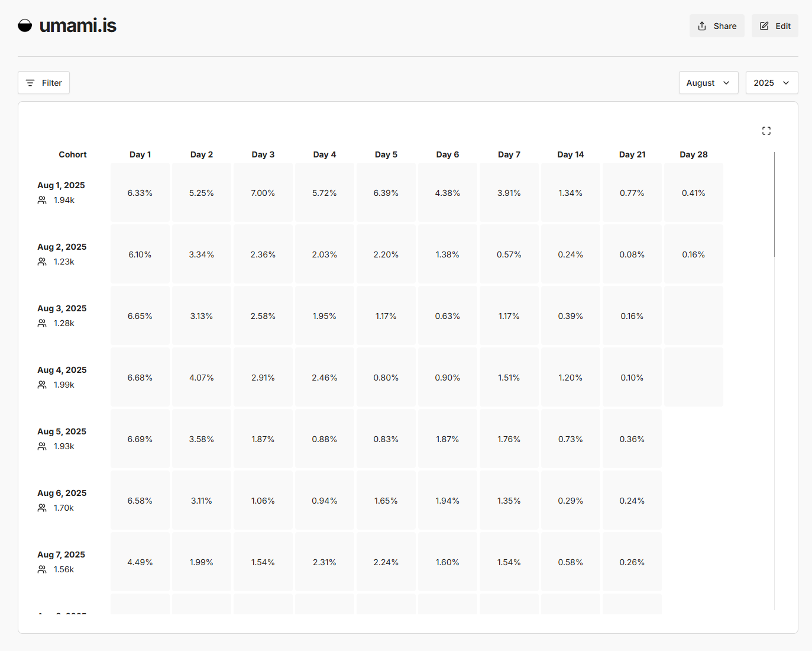Click the fullscreen expand icon
Viewport: 812px width, 651px height.
click(766, 131)
